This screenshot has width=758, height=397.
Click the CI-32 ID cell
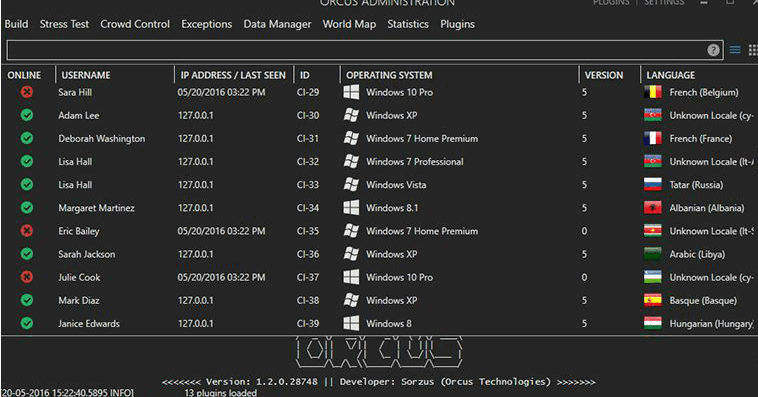(x=308, y=162)
